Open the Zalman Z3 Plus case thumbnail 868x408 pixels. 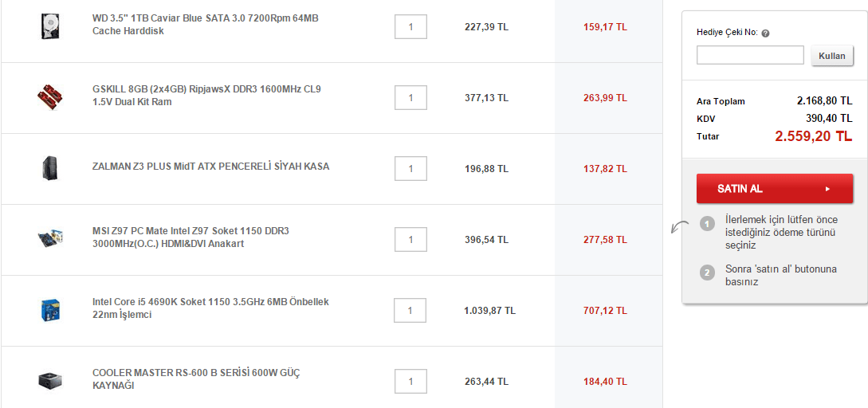click(49, 168)
